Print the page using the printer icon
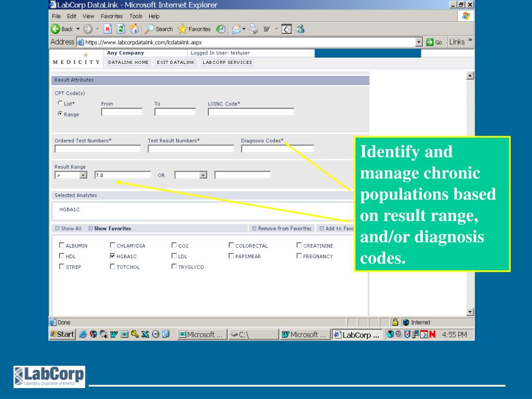This screenshot has height=399, width=532. (254, 29)
